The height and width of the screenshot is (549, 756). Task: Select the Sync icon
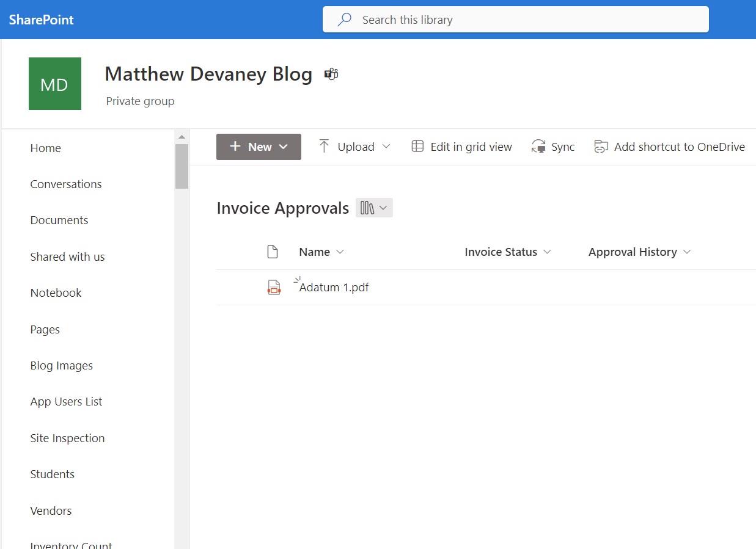(538, 146)
